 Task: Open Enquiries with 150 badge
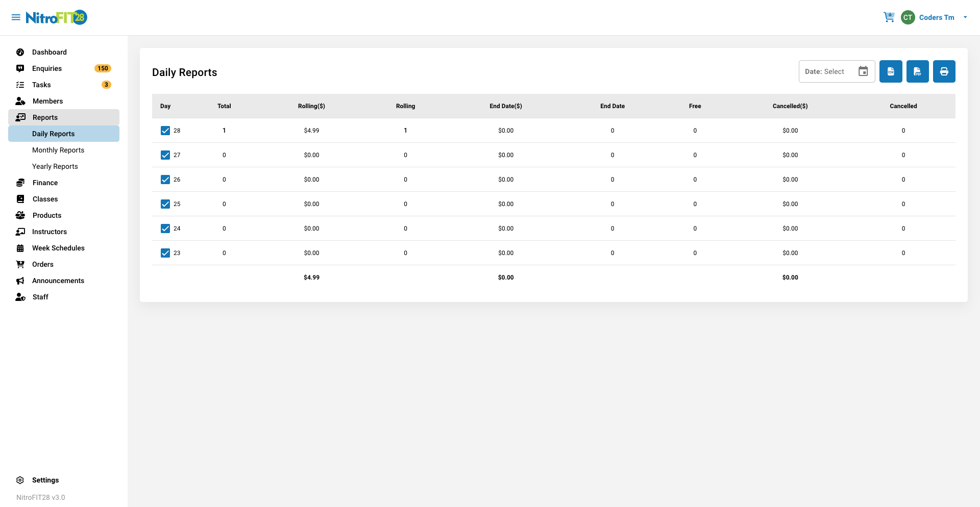coord(47,68)
